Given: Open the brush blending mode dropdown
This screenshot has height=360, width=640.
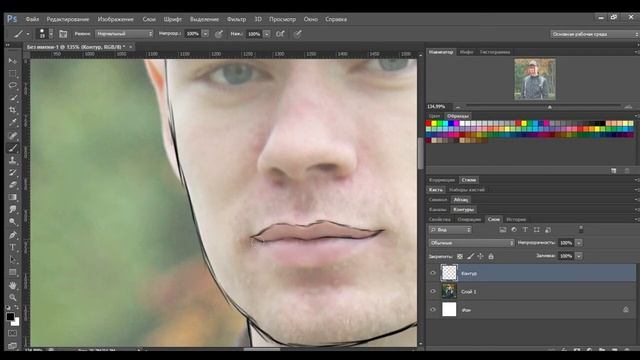Looking at the screenshot, I should click(124, 34).
